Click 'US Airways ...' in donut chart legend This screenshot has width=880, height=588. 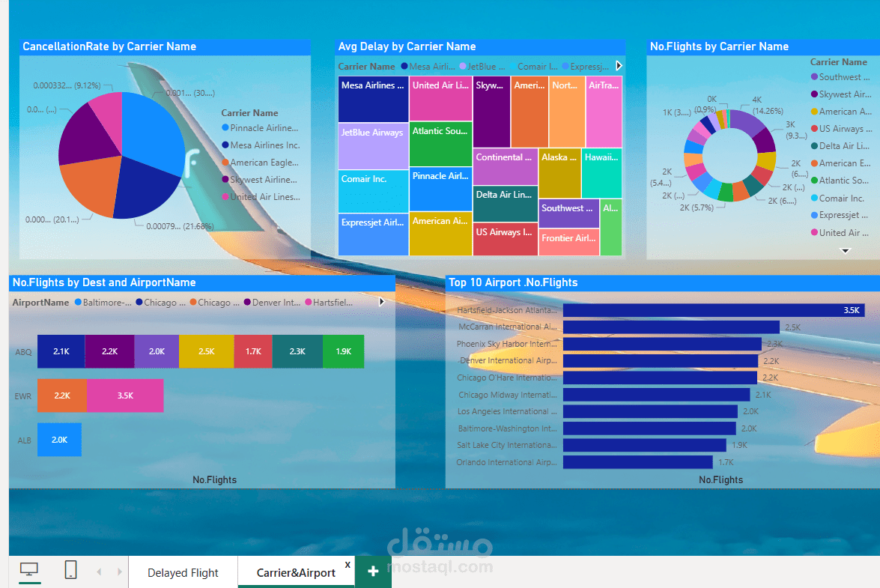coord(846,129)
